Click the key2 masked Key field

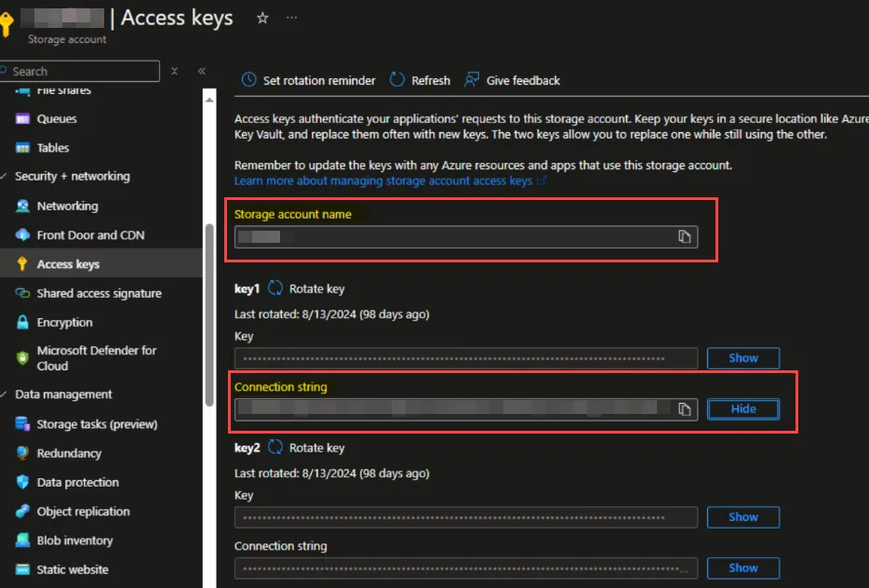tap(465, 517)
